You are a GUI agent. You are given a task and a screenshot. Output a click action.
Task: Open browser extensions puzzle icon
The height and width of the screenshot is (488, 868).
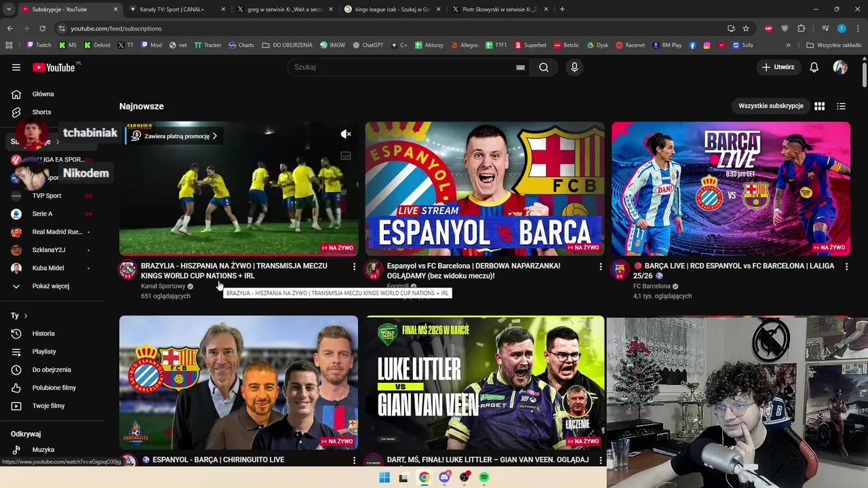[x=801, y=28]
